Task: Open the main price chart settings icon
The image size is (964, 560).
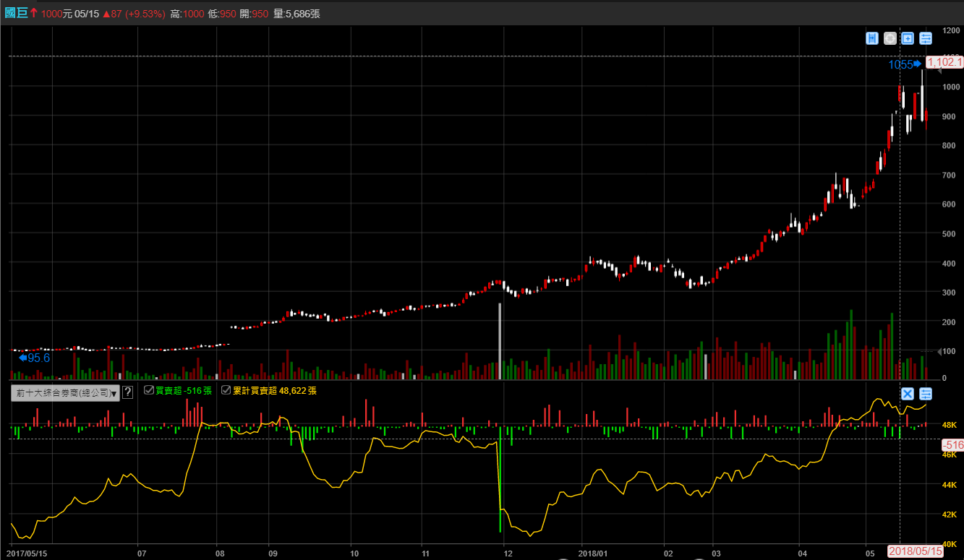Action: point(926,38)
